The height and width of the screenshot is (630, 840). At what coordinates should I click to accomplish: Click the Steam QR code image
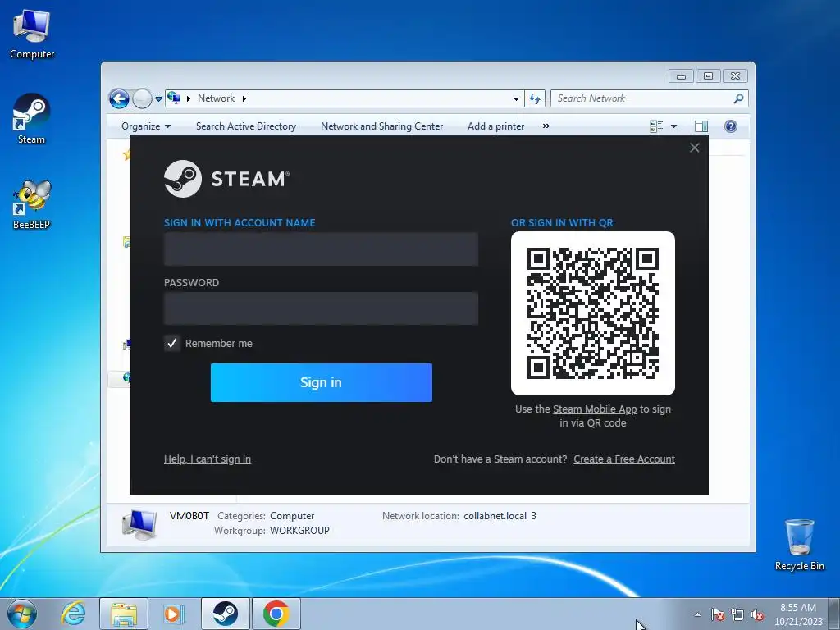tap(593, 313)
